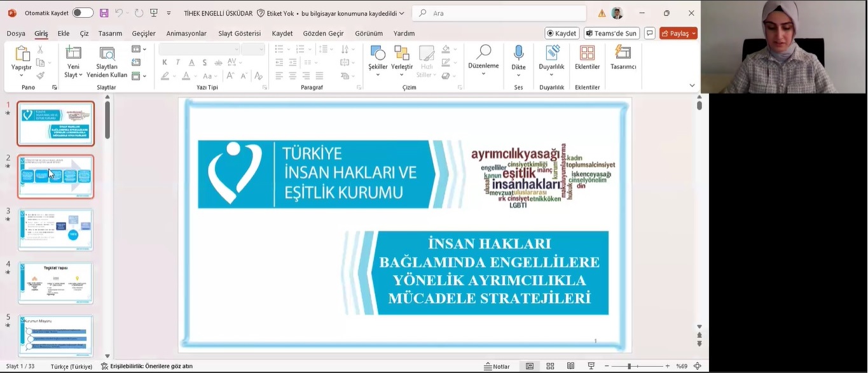Screen dimensions: 868x373
Task: Fit slide to current window
Action: (x=698, y=367)
